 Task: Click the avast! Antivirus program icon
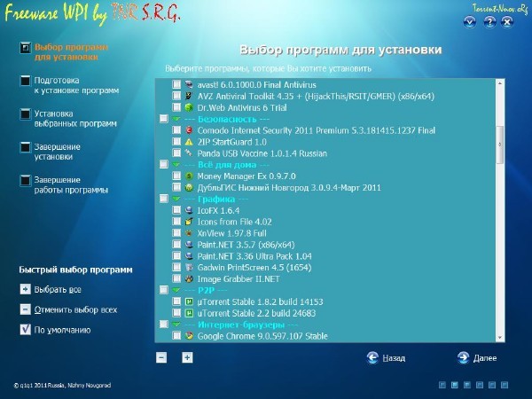[189, 85]
